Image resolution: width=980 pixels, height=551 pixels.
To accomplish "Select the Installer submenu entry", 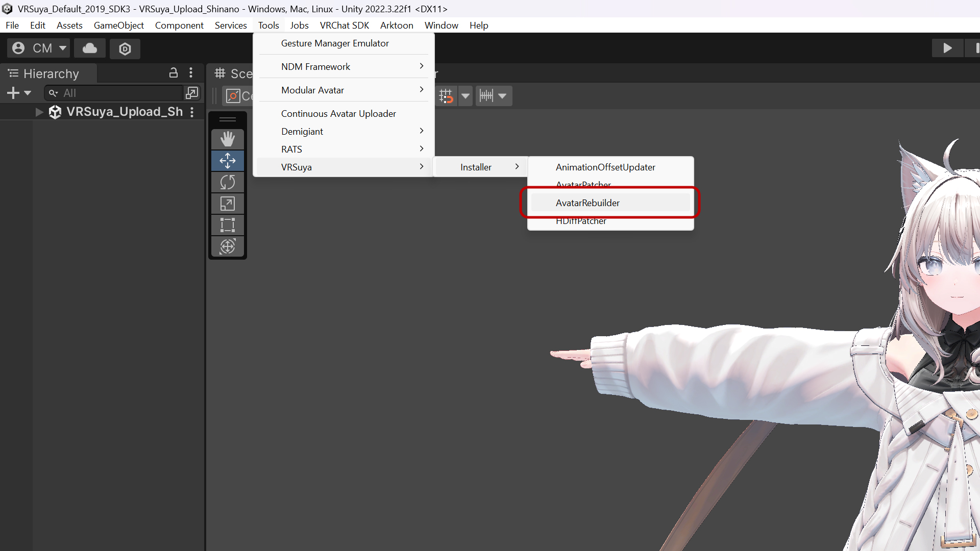I will point(480,167).
